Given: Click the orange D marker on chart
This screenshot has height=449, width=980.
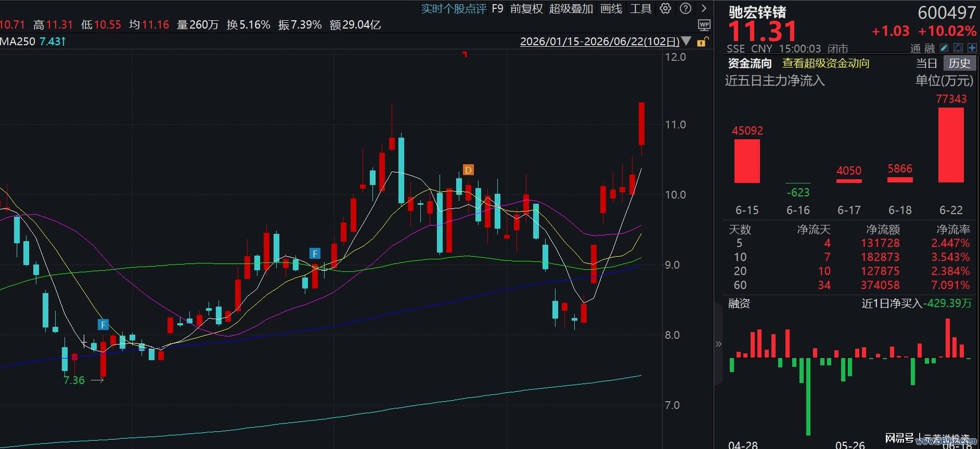Looking at the screenshot, I should 468,170.
